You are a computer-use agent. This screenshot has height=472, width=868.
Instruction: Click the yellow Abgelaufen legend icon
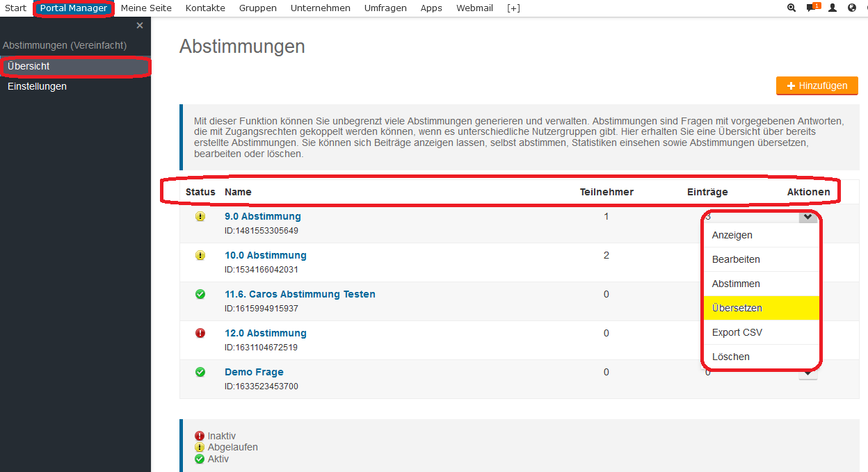[x=200, y=447]
